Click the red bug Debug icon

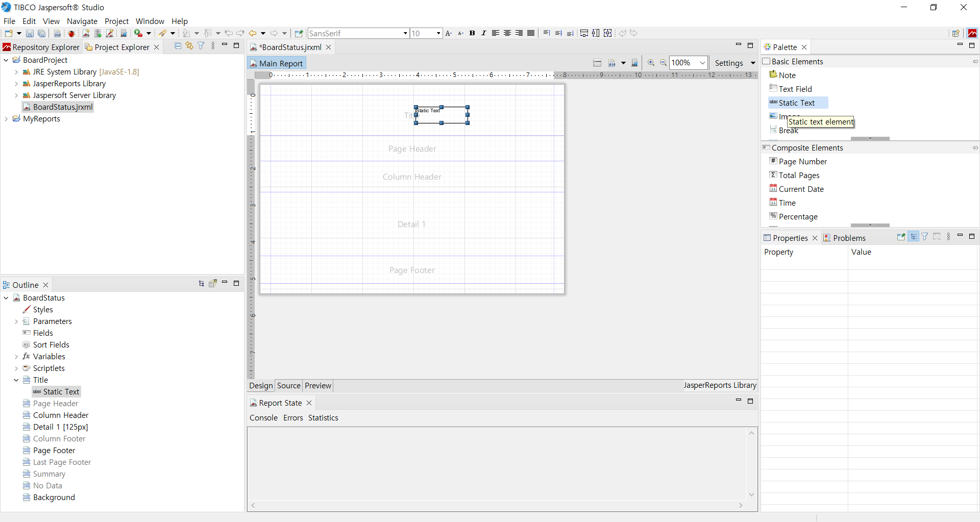[x=71, y=33]
